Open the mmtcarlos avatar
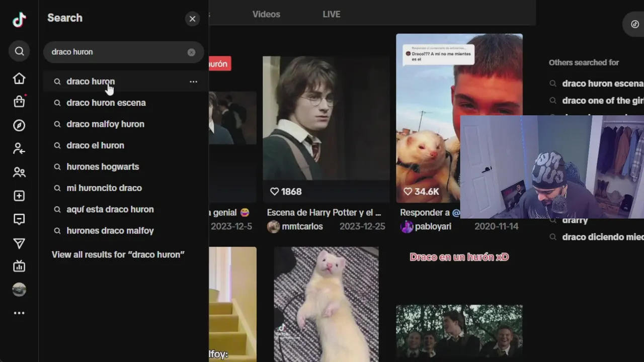 click(x=273, y=227)
